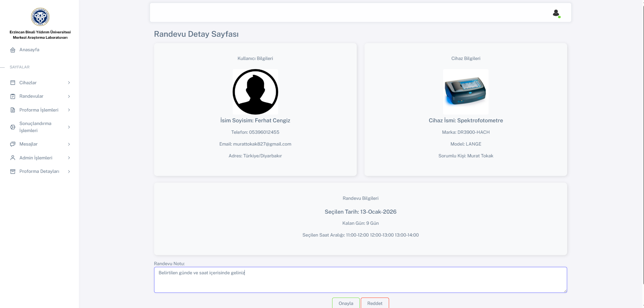Expand the Mesajlar submenu arrow
This screenshot has width=644, height=308.
click(x=69, y=144)
